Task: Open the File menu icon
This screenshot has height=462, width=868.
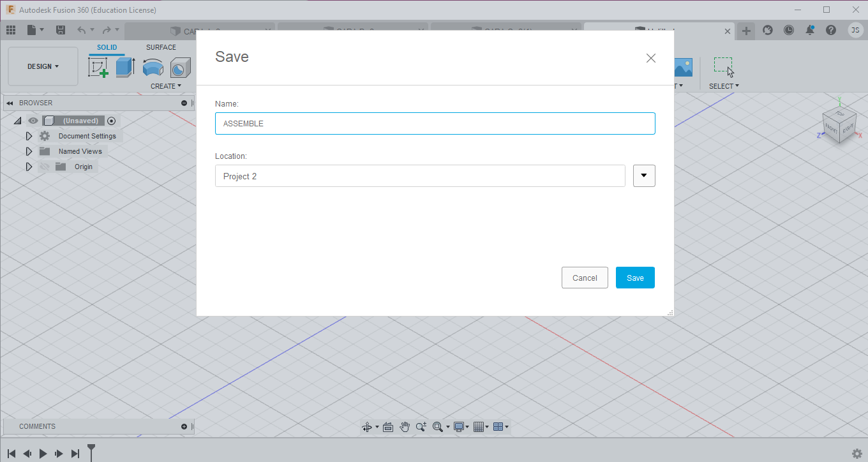Action: [x=32, y=30]
